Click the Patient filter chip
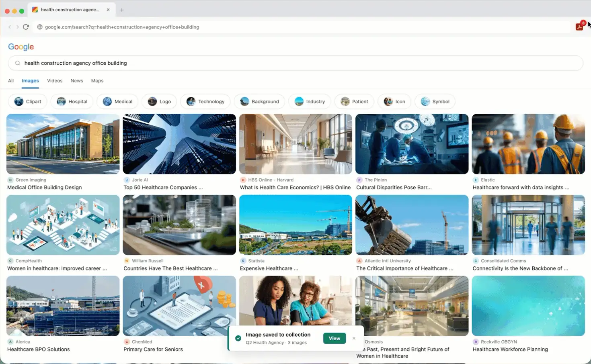This screenshot has height=364, width=591. point(354,102)
